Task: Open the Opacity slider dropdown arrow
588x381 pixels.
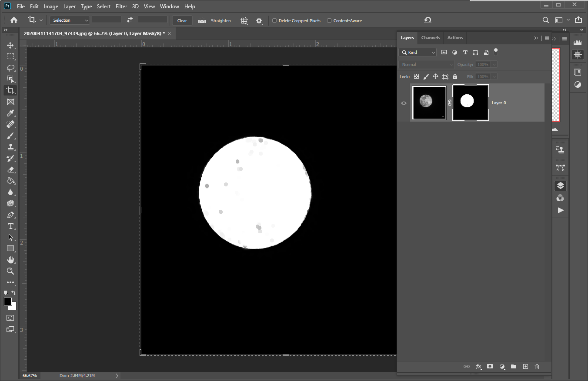Action: tap(494, 64)
